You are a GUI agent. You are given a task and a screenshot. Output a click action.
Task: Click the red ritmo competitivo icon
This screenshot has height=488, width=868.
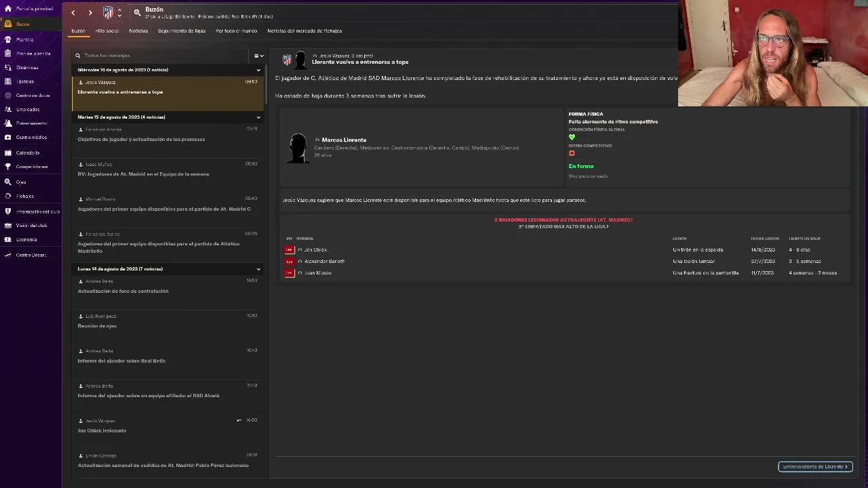point(572,153)
